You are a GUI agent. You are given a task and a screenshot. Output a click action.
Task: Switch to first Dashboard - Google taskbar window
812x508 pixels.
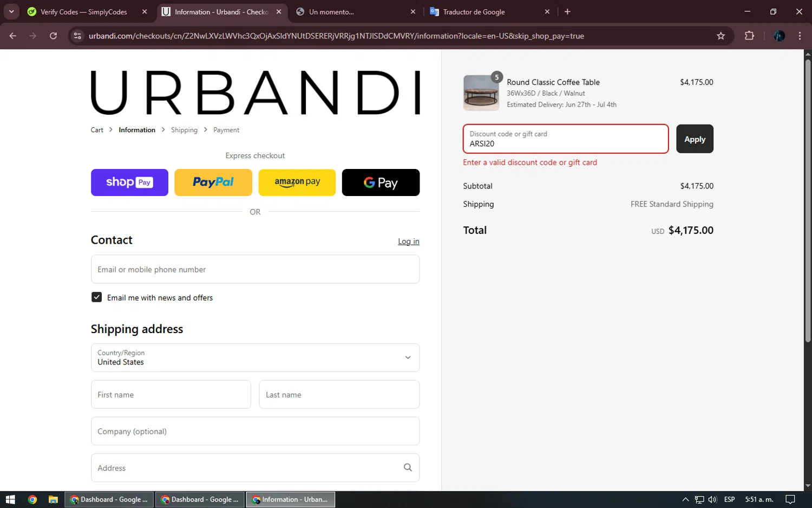(109, 499)
